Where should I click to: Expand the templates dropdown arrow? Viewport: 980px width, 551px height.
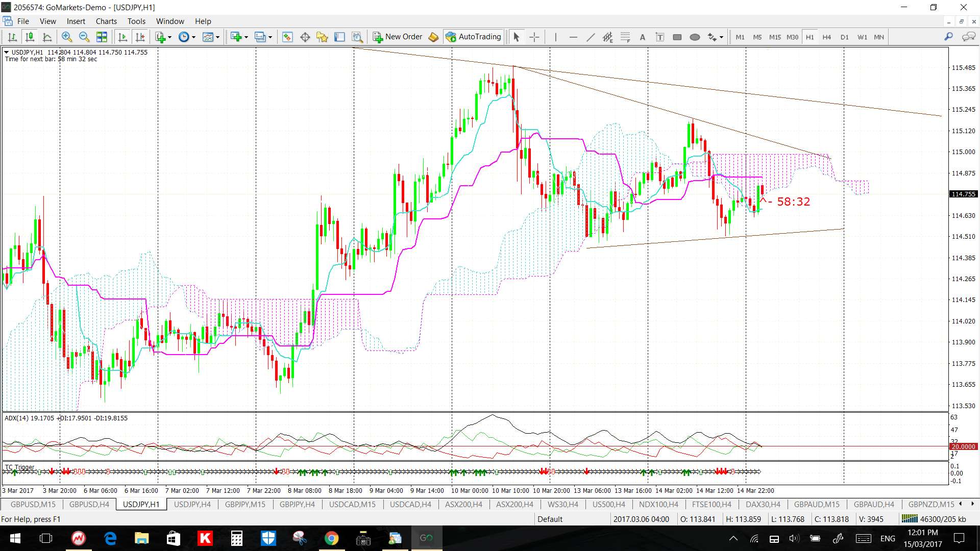(x=217, y=37)
